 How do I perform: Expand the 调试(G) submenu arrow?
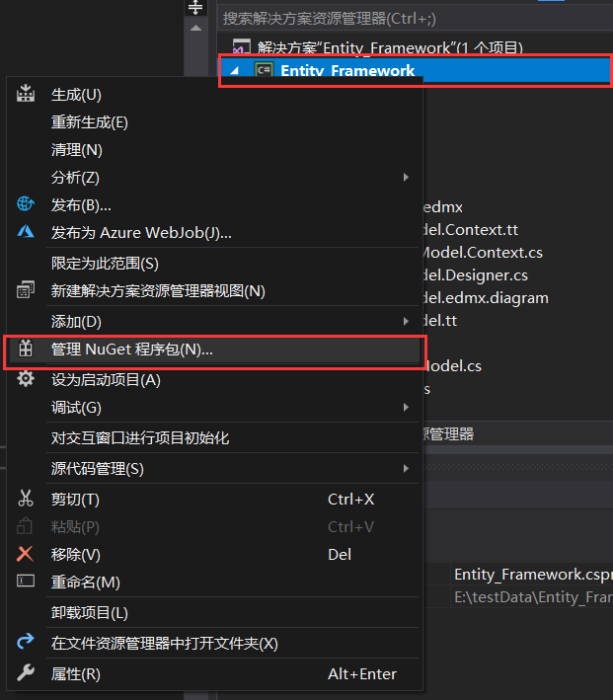point(406,407)
